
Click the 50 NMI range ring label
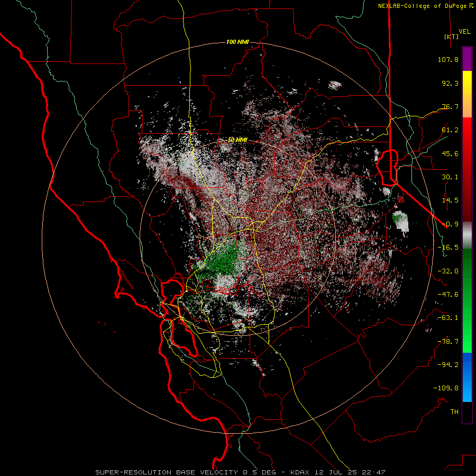point(237,140)
